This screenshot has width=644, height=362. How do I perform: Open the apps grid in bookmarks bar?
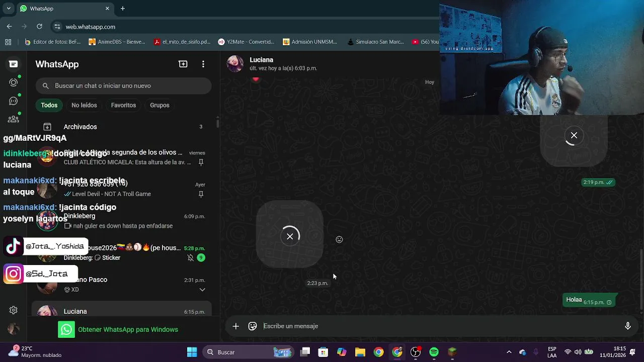[x=8, y=42]
